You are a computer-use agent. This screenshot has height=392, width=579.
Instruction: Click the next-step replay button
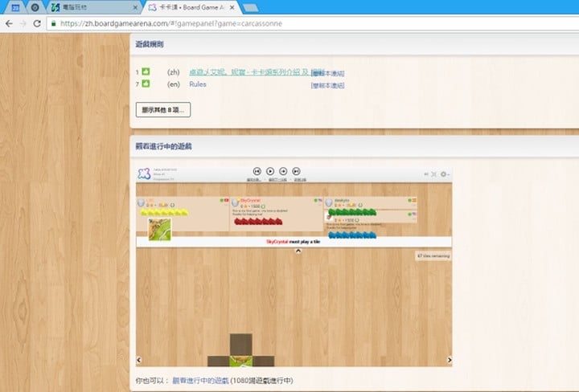[283, 171]
